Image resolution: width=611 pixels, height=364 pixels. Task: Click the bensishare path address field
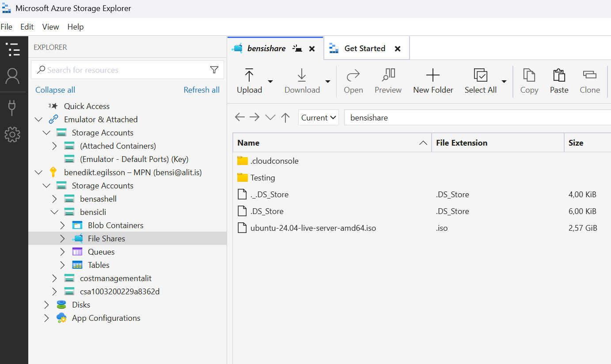point(478,117)
